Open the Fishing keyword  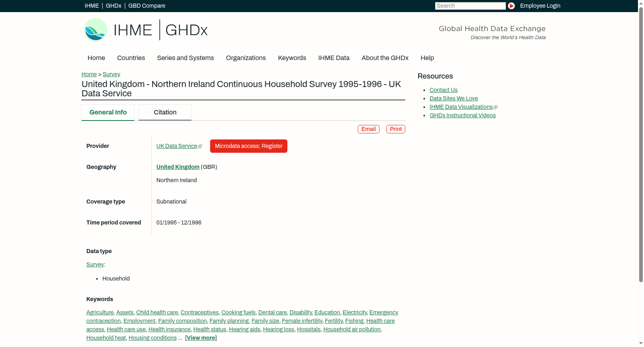[x=354, y=321]
